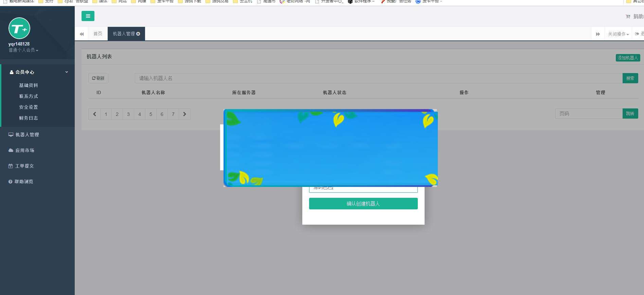The width and height of the screenshot is (644, 295).
Task: Click the 请输入机器人名 search field
Action: coord(378,78)
